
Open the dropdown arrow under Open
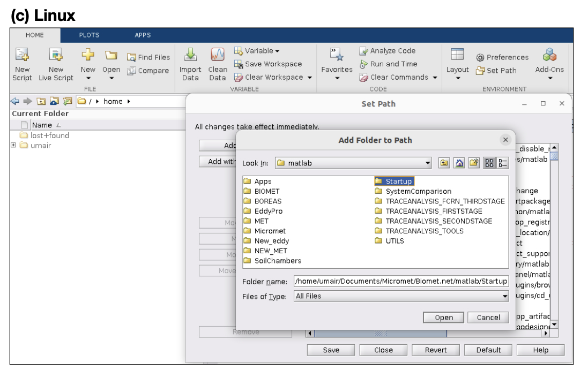coord(111,78)
